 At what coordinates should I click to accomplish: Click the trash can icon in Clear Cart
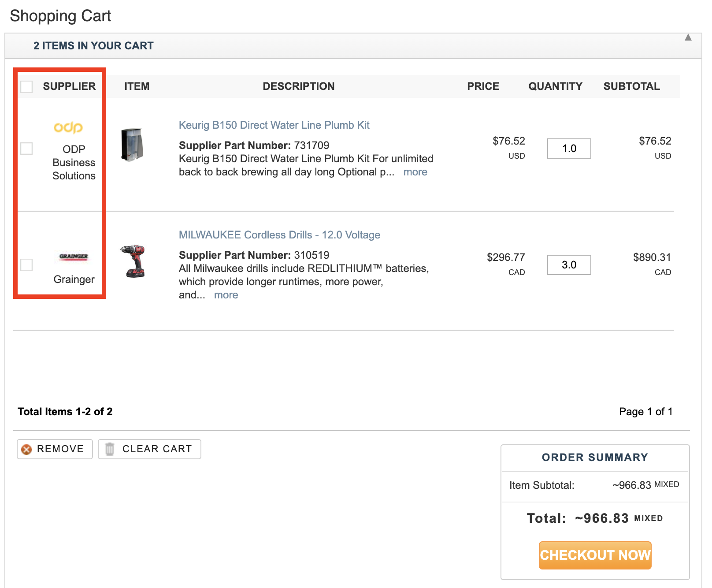(110, 449)
